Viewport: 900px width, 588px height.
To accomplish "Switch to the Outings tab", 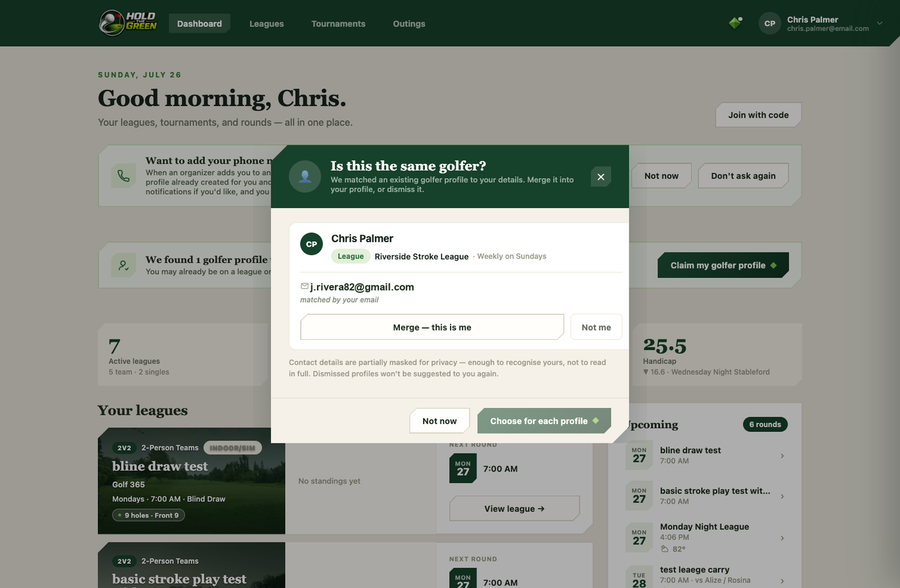I will point(409,24).
